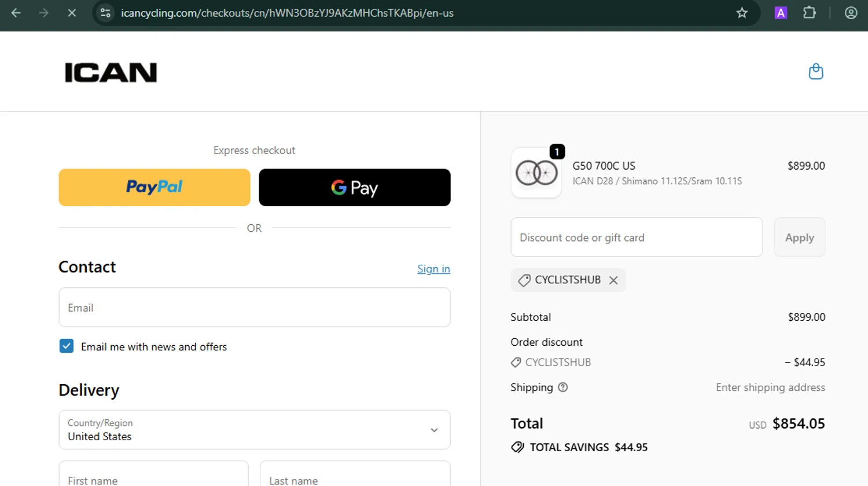
Task: Click the Enter shipping address text
Action: (x=770, y=388)
